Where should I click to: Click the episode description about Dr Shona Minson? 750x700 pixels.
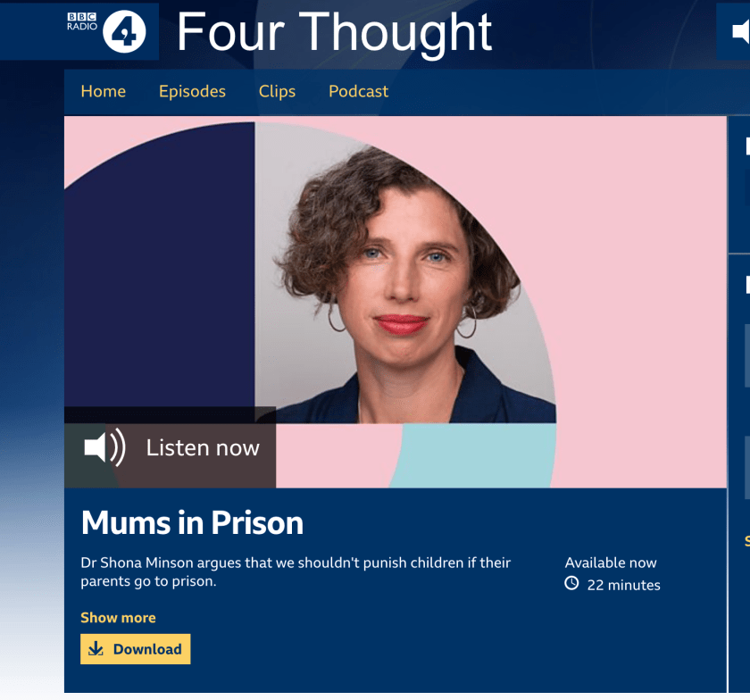(296, 571)
